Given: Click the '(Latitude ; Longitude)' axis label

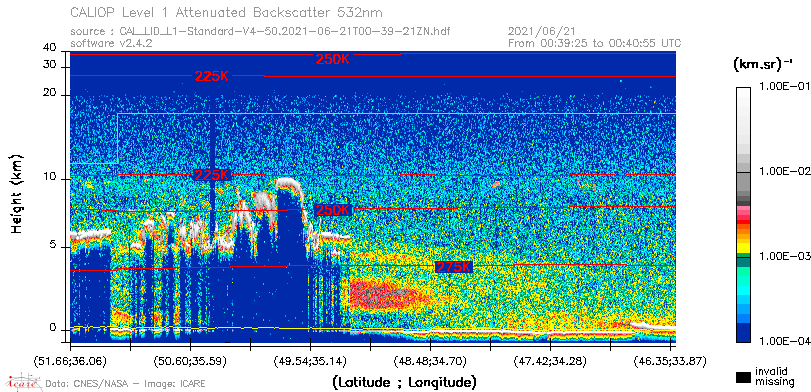Looking at the screenshot, I should tap(404, 383).
